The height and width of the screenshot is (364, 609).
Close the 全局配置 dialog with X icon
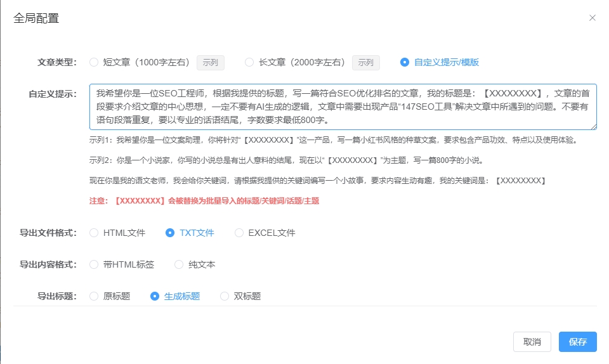point(593,18)
